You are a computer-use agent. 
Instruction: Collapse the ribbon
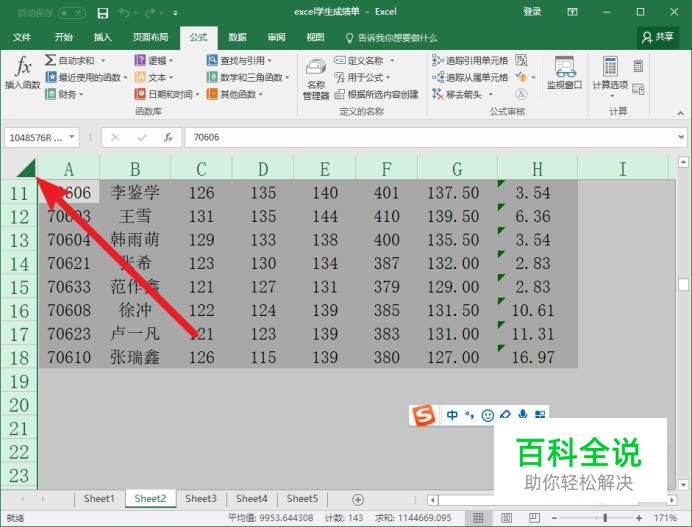680,114
